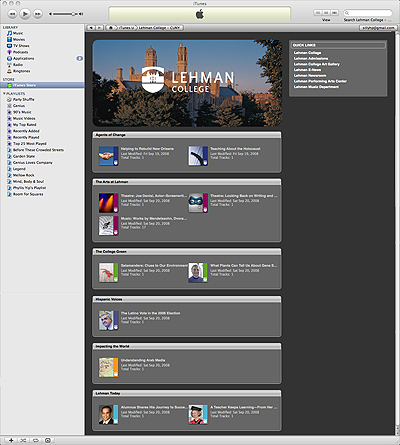Select the Recently Played playlist
400x445 pixels.
point(26,137)
